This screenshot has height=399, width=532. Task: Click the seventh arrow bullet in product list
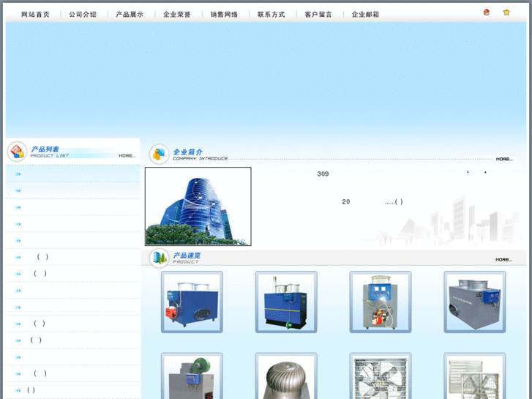[x=18, y=274]
